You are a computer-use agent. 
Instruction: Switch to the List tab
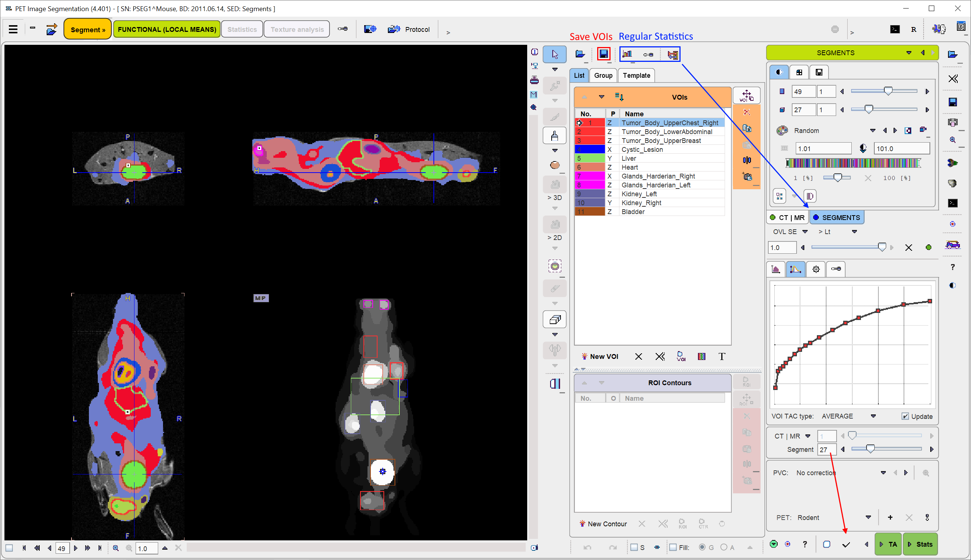[x=579, y=76]
